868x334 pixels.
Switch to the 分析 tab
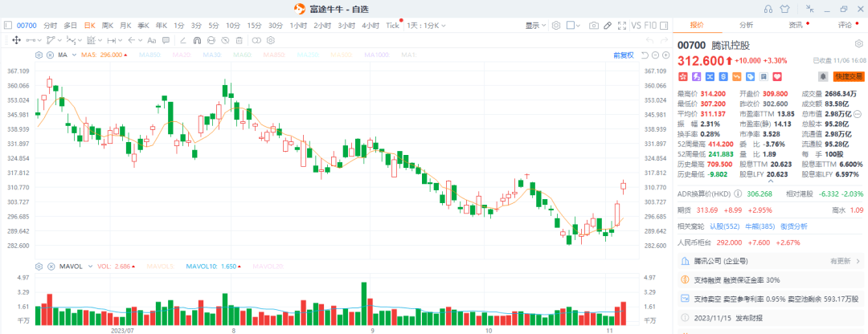[x=746, y=25]
